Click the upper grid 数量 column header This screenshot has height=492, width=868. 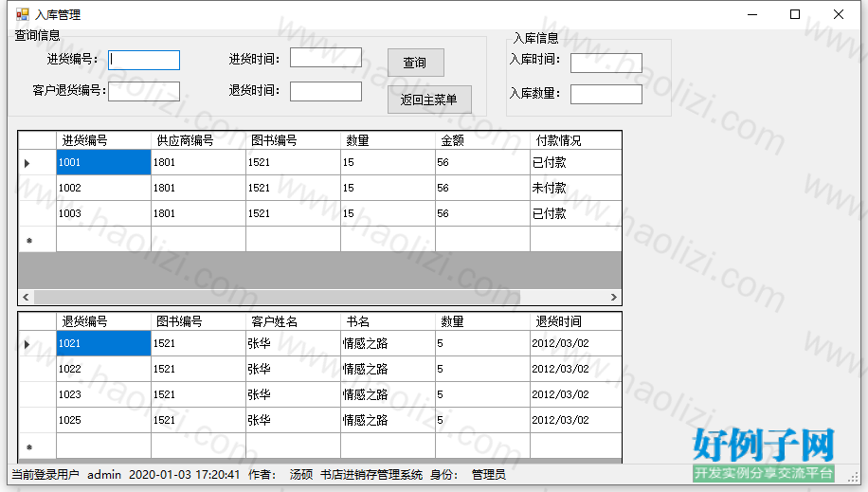(x=388, y=140)
